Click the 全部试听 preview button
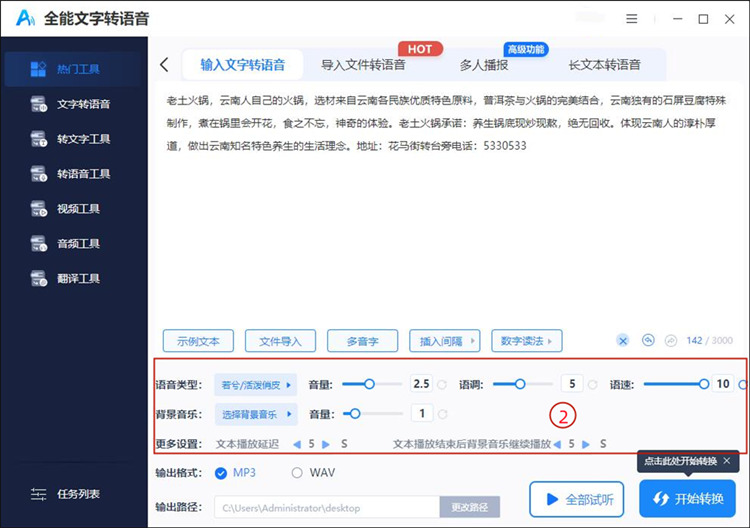 (x=576, y=499)
